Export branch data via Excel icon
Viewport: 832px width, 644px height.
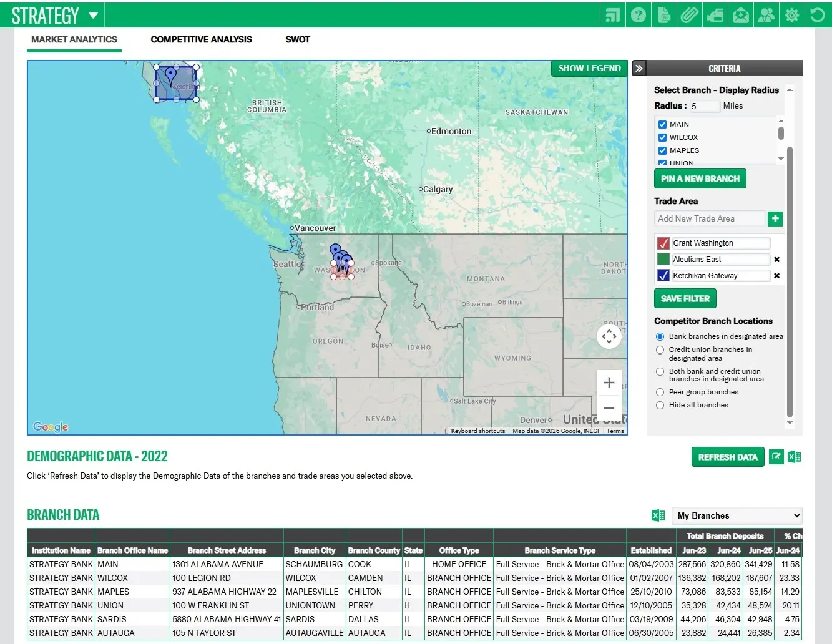click(658, 515)
